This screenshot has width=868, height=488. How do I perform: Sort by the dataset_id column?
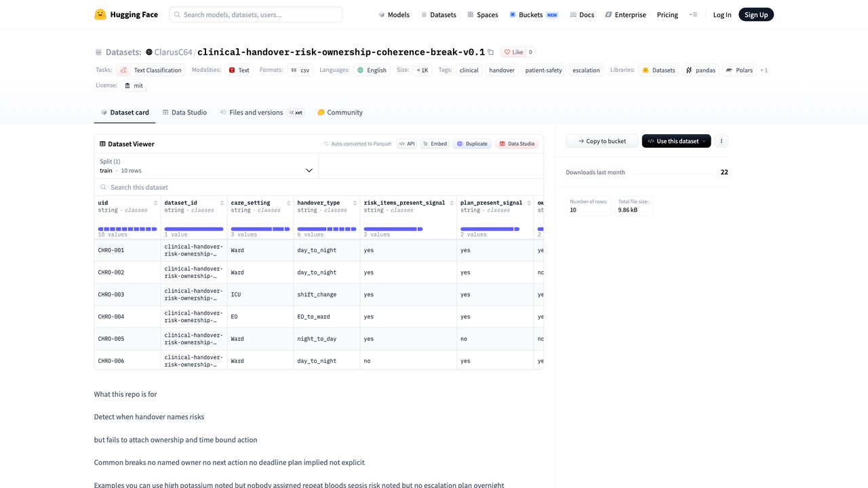click(222, 203)
